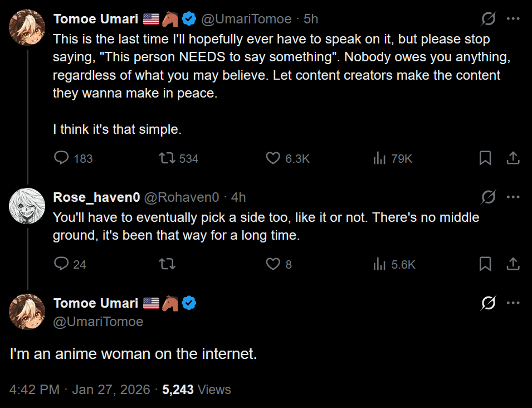Open more options on first tweet

(x=513, y=19)
